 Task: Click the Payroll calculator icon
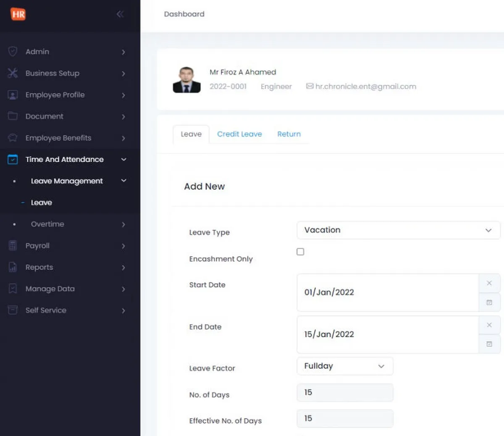click(x=13, y=246)
